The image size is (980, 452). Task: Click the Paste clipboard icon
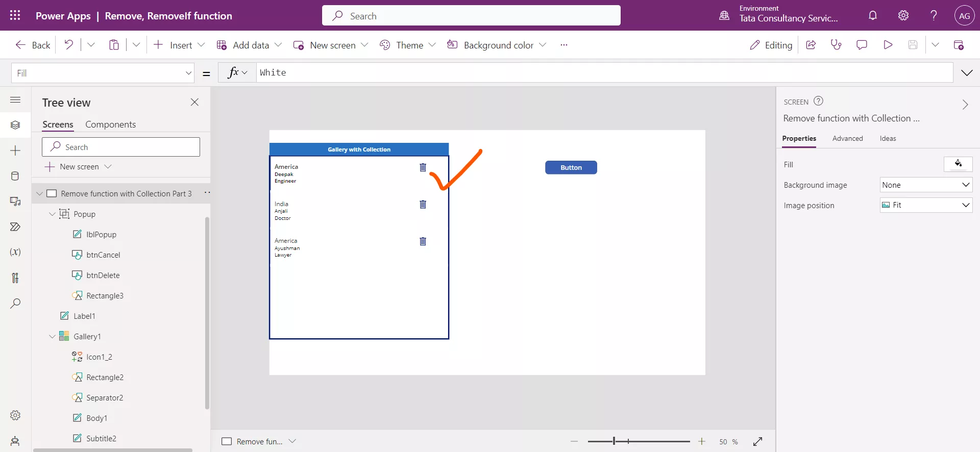[114, 45]
